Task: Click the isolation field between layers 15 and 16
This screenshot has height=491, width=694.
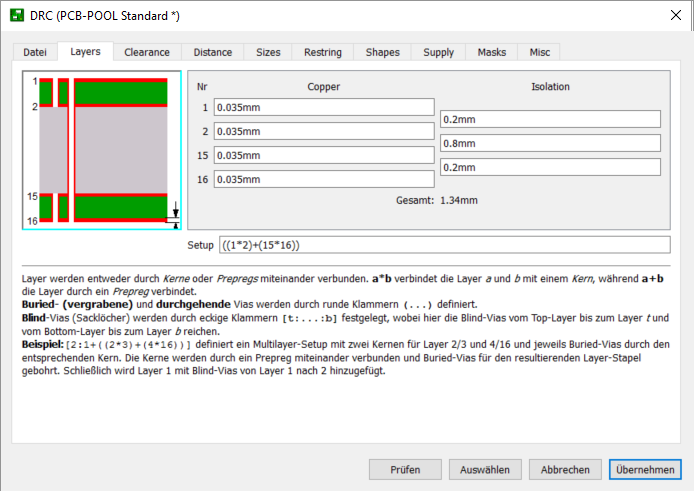Action: pos(550,167)
